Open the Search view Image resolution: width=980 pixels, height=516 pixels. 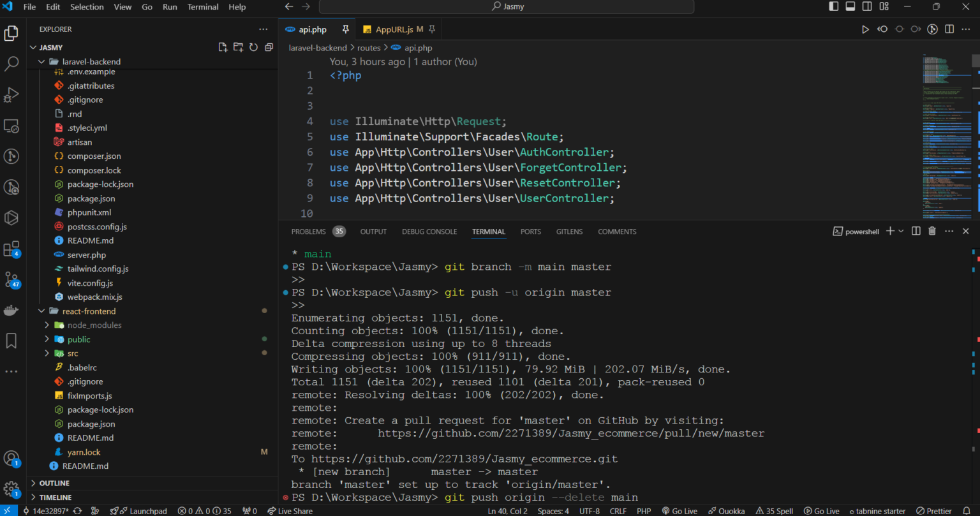point(11,64)
